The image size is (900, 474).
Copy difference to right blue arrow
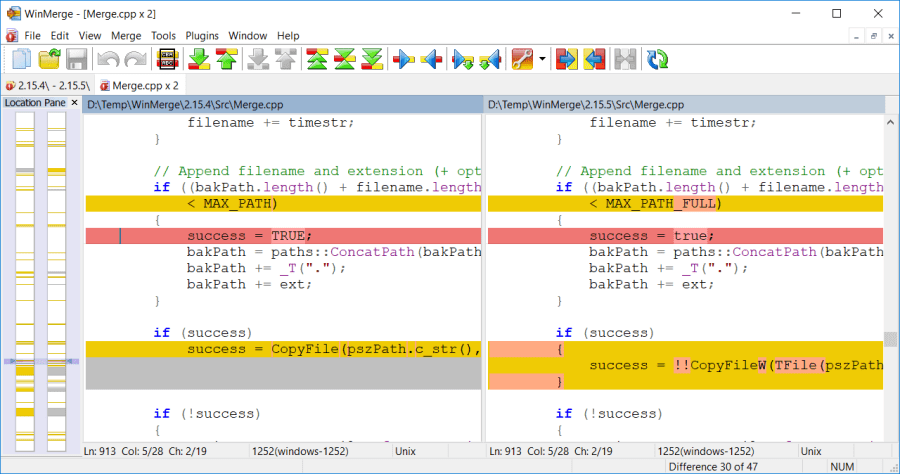[x=404, y=59]
